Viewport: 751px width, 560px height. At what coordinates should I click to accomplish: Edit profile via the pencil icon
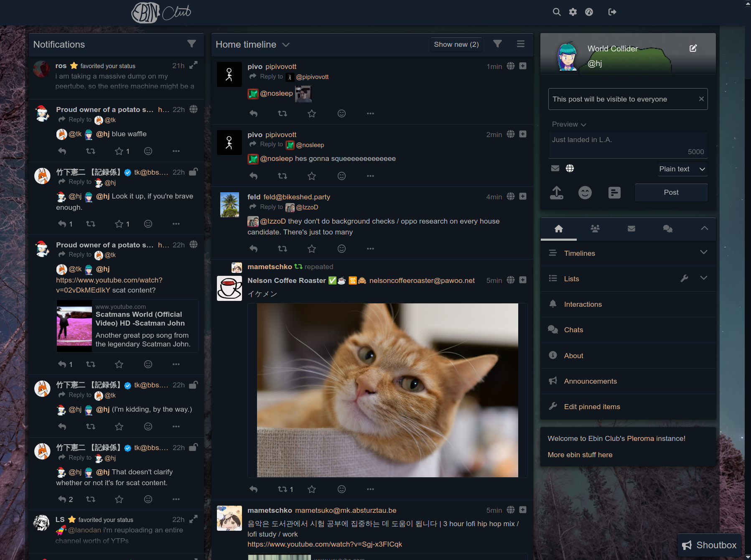(x=693, y=48)
